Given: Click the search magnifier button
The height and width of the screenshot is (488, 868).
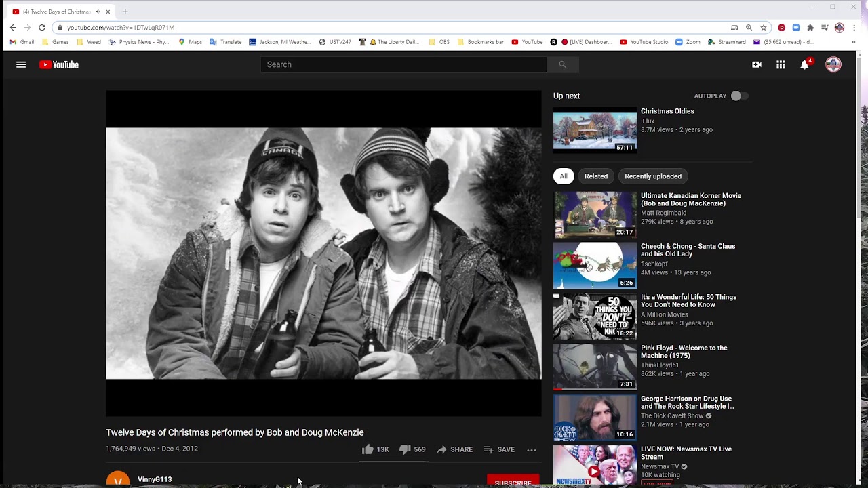Looking at the screenshot, I should [562, 64].
